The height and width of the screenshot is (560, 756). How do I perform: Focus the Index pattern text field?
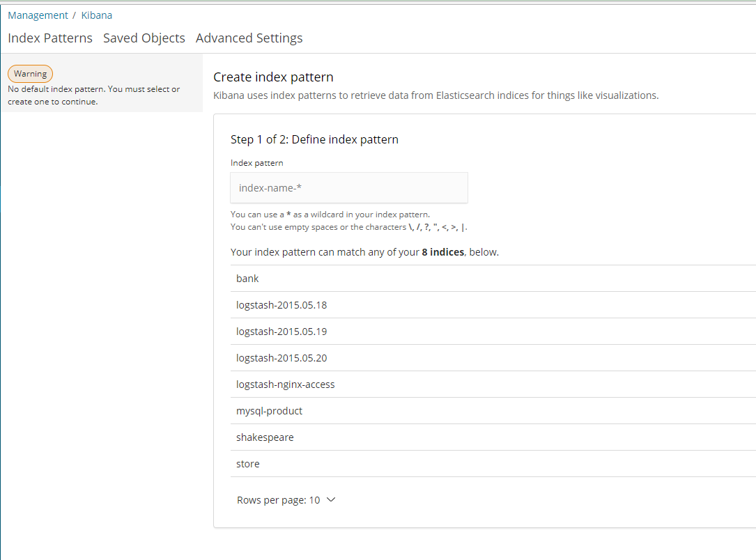click(x=348, y=188)
